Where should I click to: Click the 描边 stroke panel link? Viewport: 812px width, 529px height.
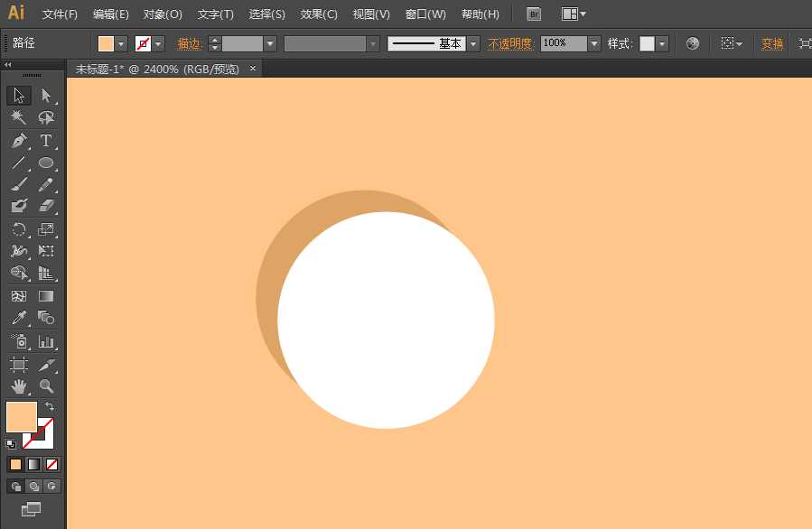tap(189, 43)
